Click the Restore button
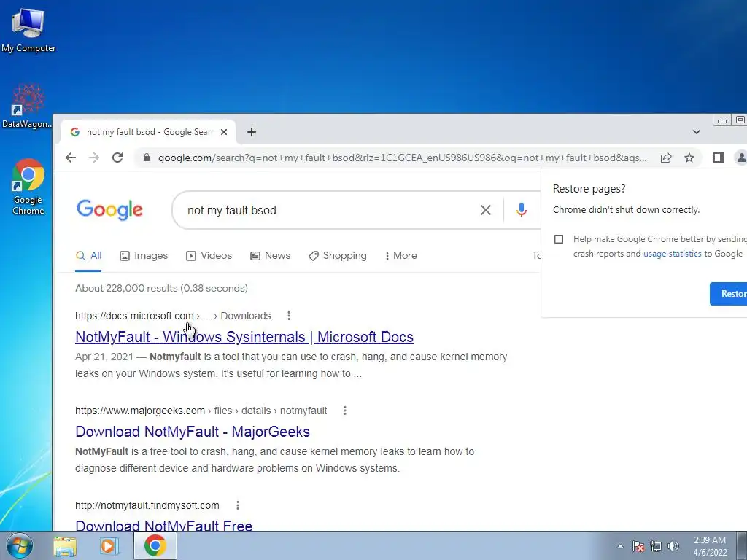 [x=729, y=294]
